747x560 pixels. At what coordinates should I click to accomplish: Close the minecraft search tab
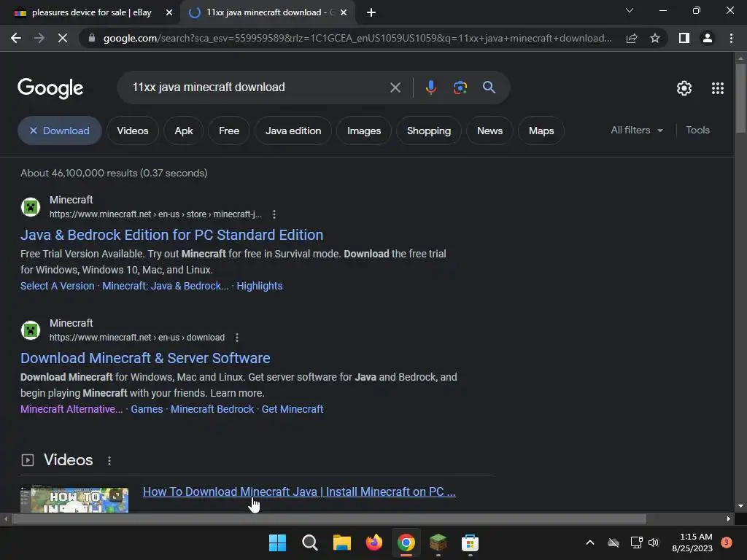coord(344,13)
